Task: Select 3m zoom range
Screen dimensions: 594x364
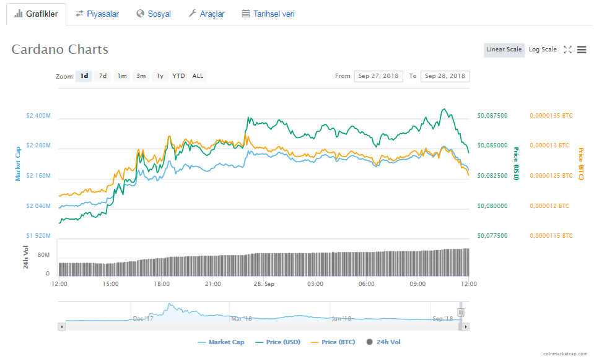Action: click(141, 76)
